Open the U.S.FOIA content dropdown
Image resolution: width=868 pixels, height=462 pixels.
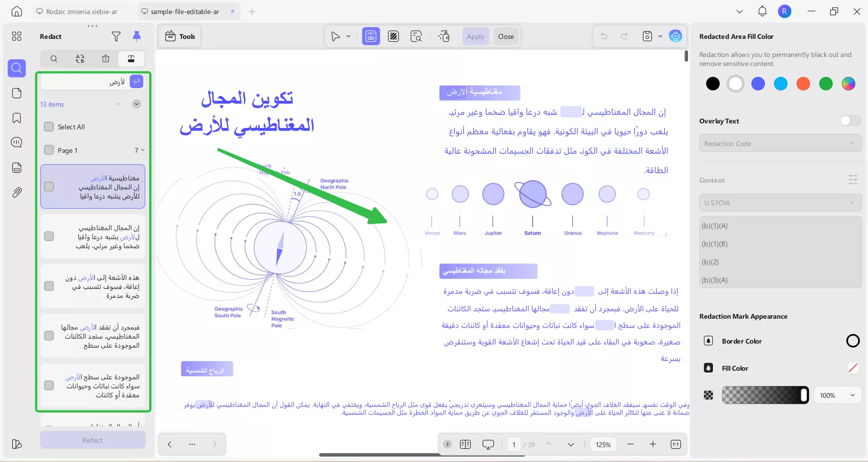tap(780, 203)
